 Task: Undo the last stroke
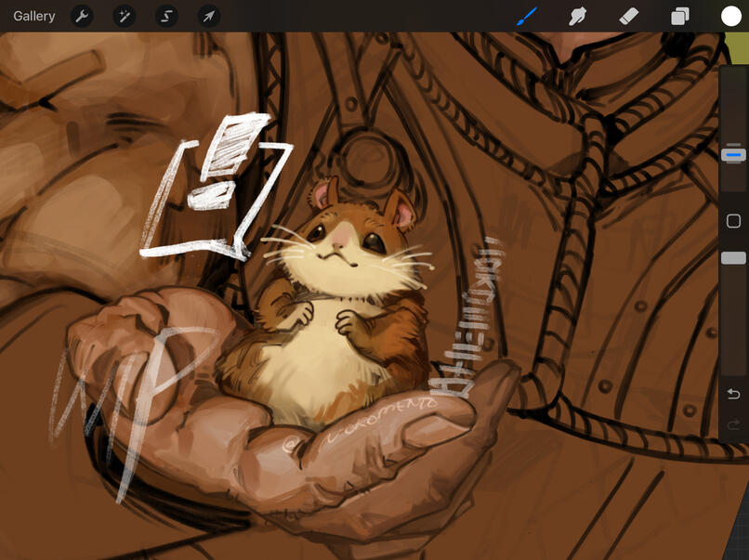(x=733, y=395)
